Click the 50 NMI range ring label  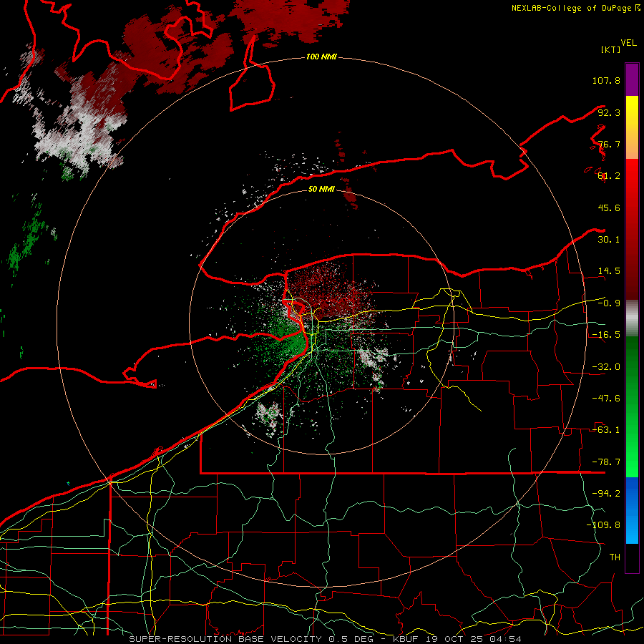click(321, 189)
